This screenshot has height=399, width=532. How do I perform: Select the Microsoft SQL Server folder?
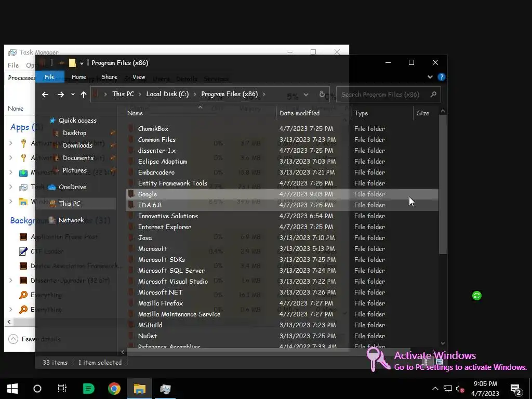171,270
